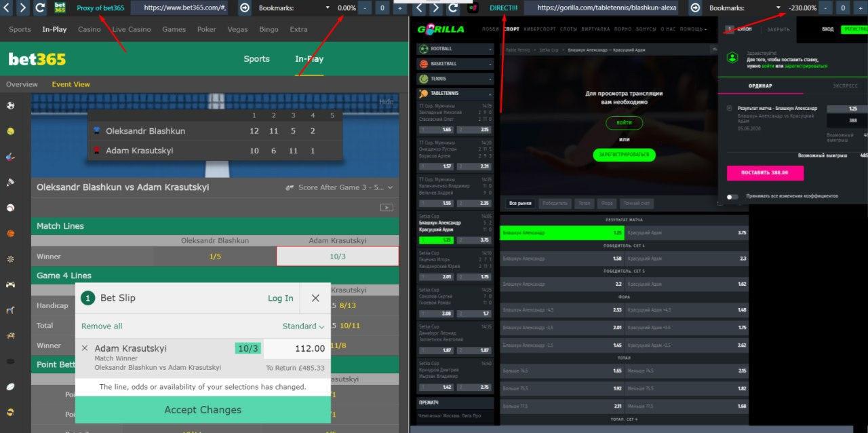The image size is (868, 433).
Task: Open the Bookmarks dropdown in Gorilla pane
Action: point(745,8)
